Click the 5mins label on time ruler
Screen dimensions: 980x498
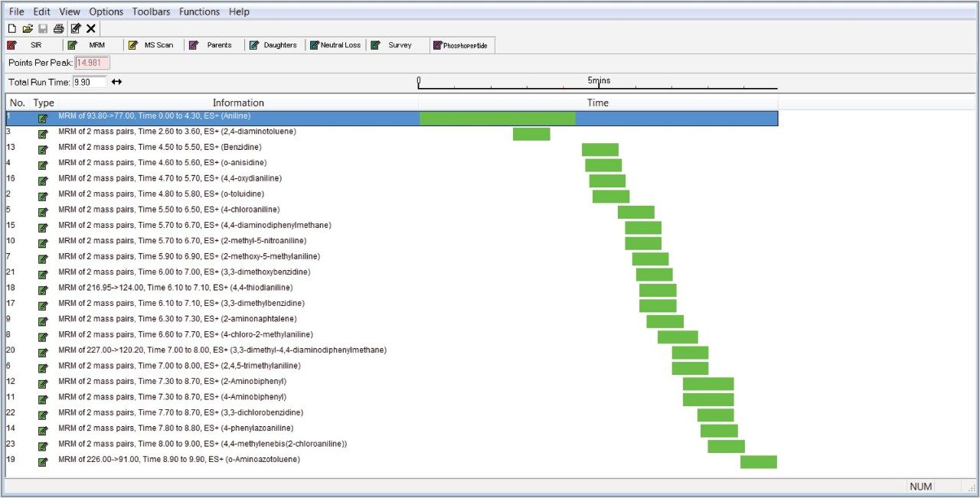(599, 80)
